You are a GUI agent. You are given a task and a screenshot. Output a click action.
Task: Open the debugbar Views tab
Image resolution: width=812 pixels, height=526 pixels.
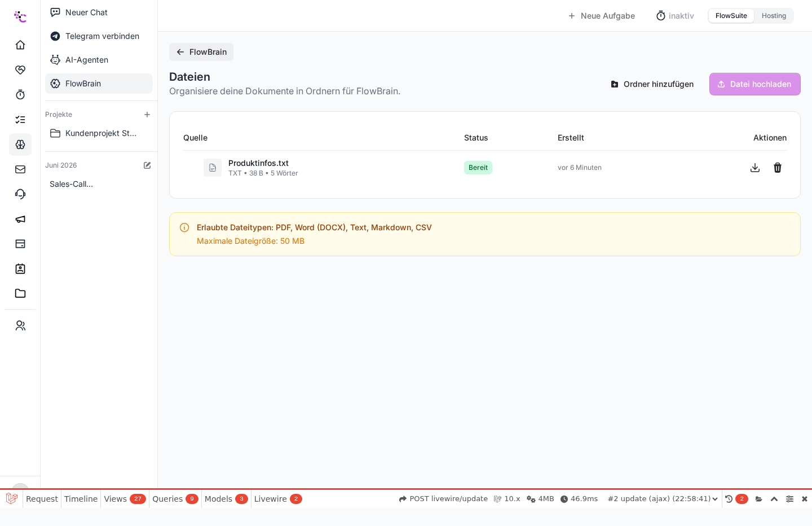point(125,499)
